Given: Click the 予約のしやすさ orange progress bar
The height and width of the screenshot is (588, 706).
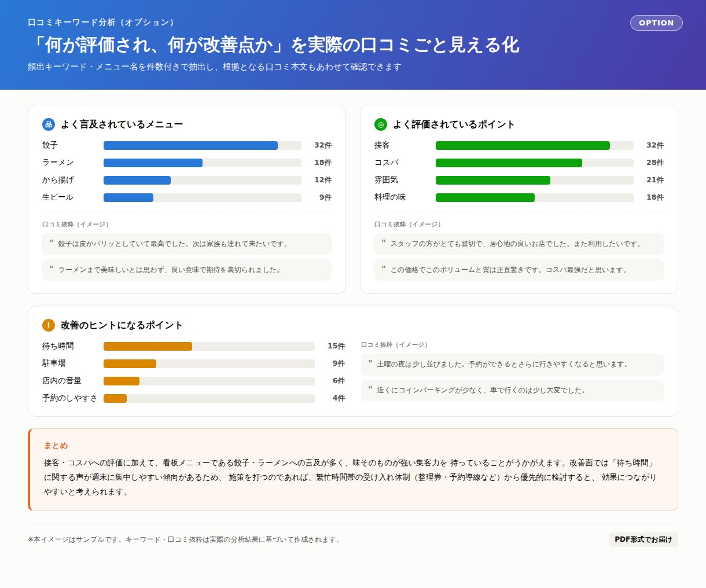Looking at the screenshot, I should (209, 399).
